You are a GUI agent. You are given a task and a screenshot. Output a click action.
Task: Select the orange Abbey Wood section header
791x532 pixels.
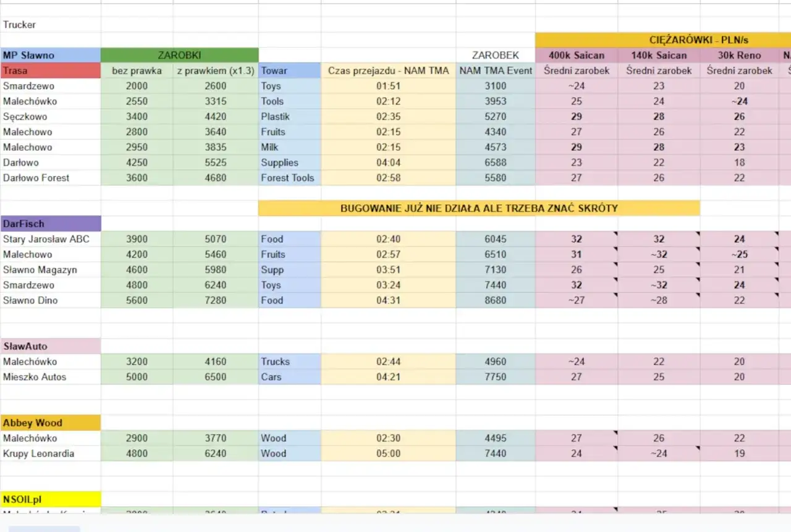(51, 423)
